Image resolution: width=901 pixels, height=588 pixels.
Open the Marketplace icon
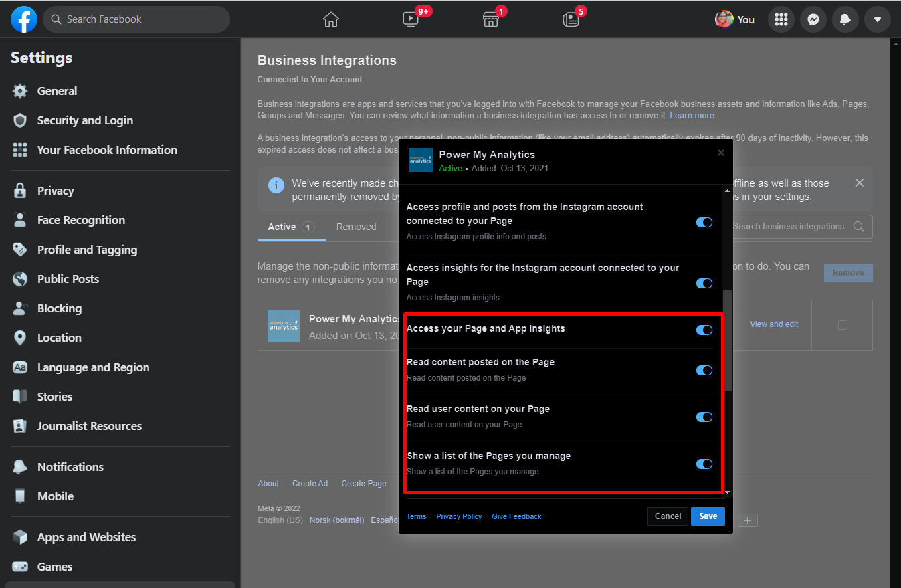491,19
